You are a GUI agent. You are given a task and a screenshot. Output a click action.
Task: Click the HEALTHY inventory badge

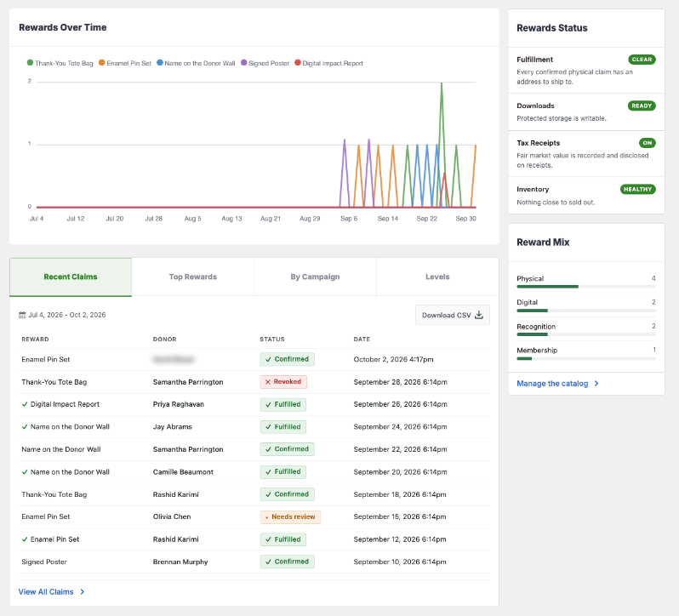pyautogui.click(x=638, y=190)
